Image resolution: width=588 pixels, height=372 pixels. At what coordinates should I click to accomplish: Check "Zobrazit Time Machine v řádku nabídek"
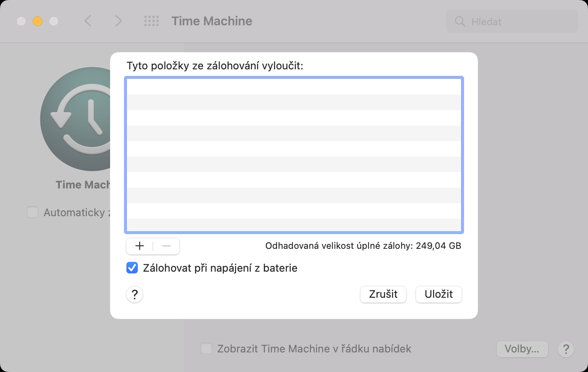click(x=206, y=349)
